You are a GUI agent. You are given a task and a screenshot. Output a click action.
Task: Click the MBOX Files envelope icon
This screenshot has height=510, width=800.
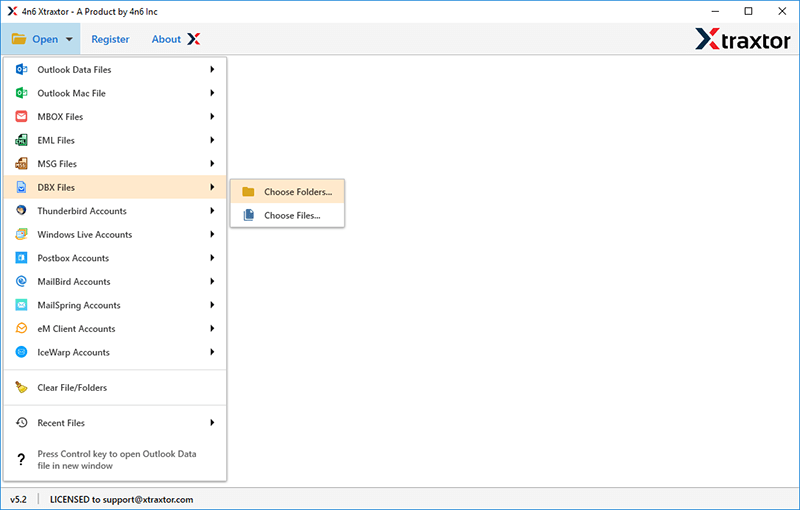click(21, 117)
